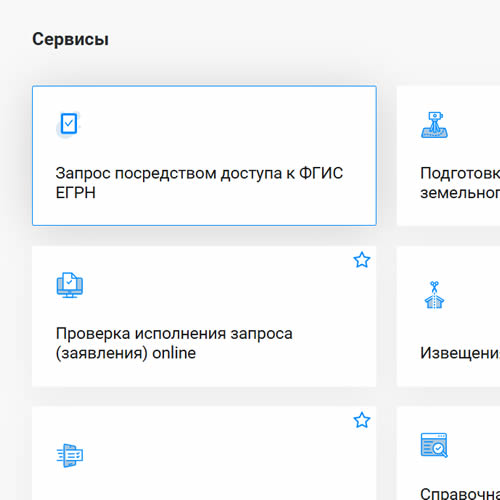Click the monitor with document icon

coord(70,285)
